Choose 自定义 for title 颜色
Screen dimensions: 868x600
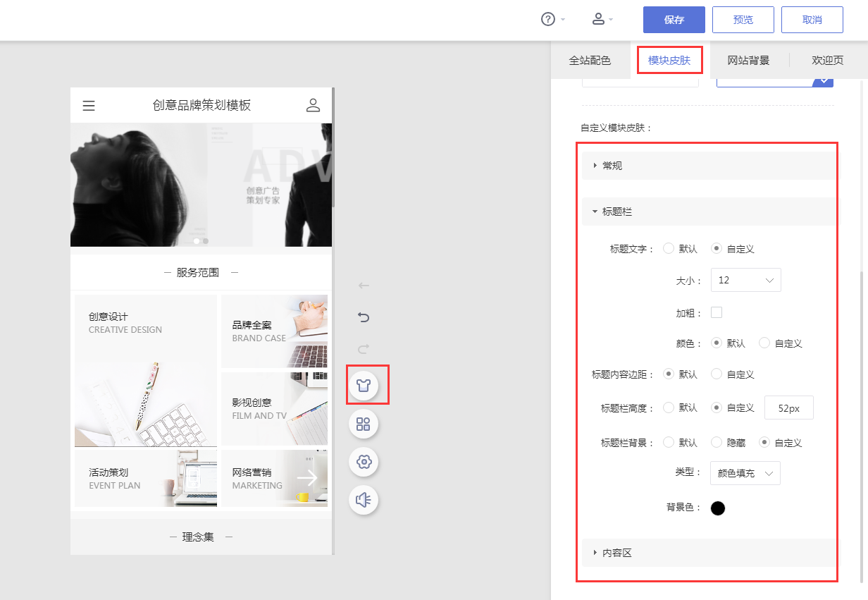[764, 343]
